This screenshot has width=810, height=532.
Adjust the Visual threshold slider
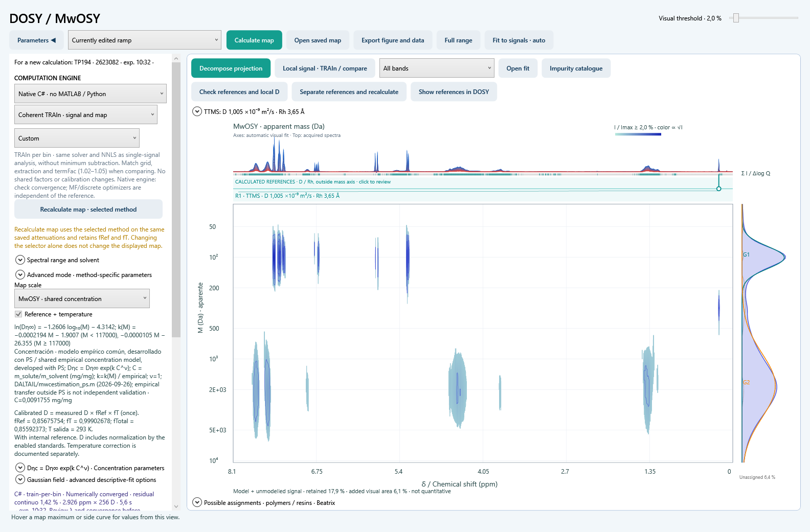pos(736,18)
